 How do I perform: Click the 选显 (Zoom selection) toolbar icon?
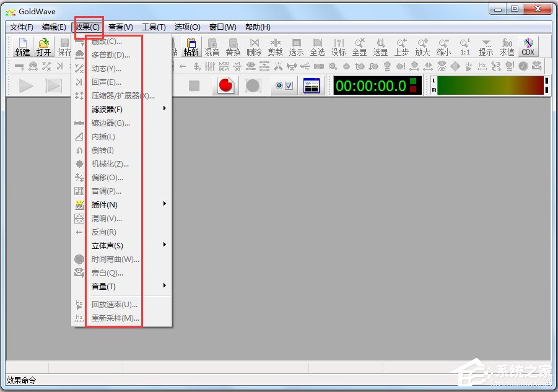[x=380, y=46]
